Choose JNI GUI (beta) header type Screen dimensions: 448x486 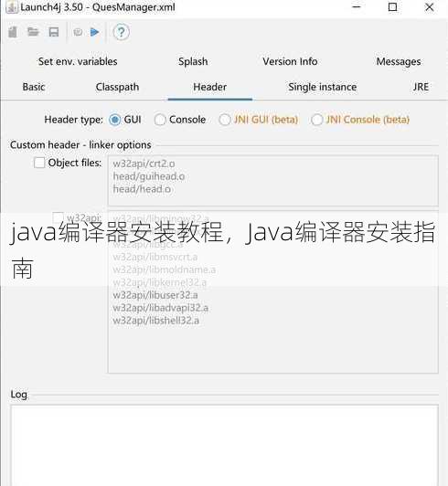pos(224,120)
